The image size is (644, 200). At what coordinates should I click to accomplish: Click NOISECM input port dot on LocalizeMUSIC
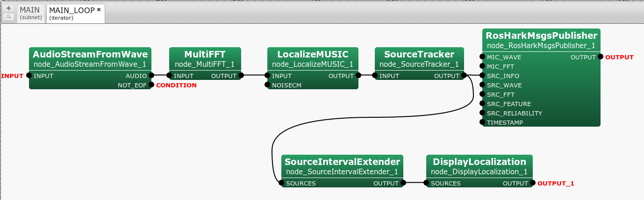coord(267,85)
